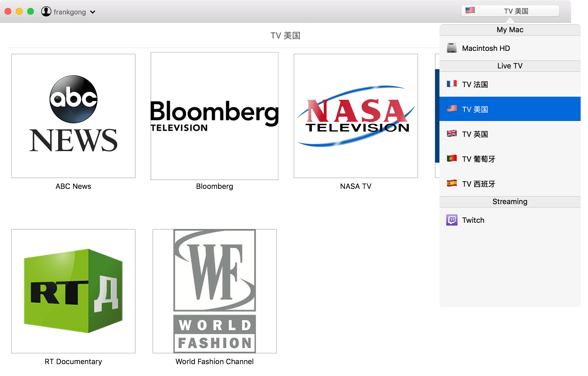The height and width of the screenshot is (376, 588).
Task: Click the Live TV section header
Action: pyautogui.click(x=510, y=66)
